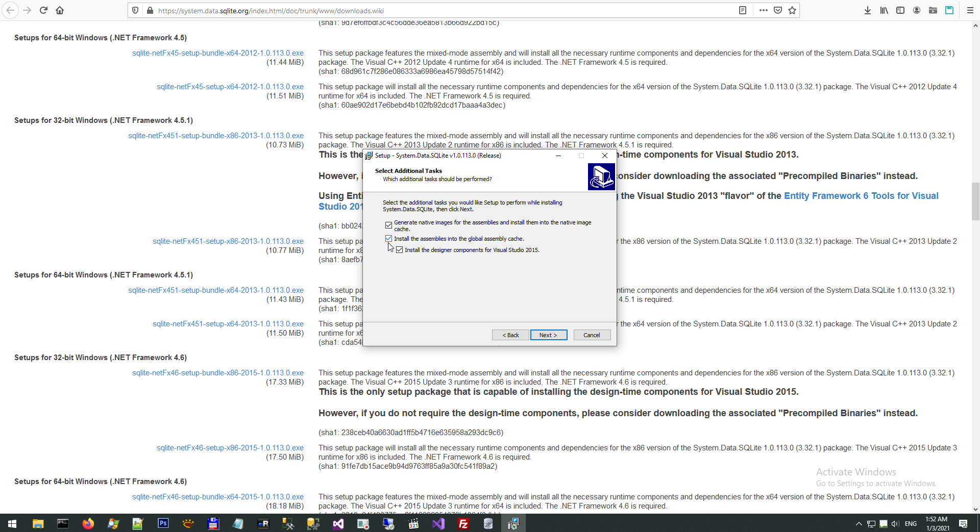This screenshot has height=532, width=980.
Task: Download sqlite-netFx451-setup-bundle-x86-2013-1.0.113.0.exe
Action: (x=216, y=136)
